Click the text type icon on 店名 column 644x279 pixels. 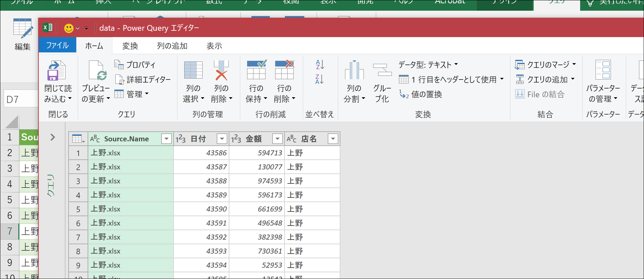point(292,139)
